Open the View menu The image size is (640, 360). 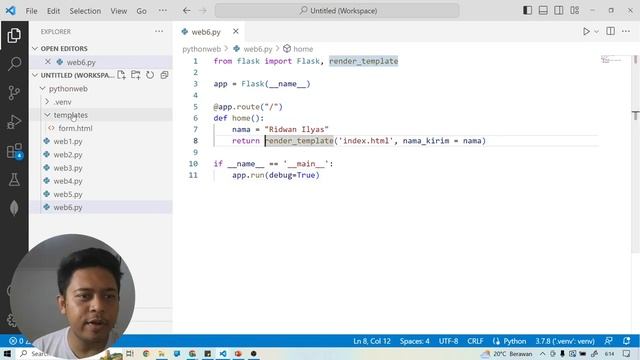click(118, 11)
